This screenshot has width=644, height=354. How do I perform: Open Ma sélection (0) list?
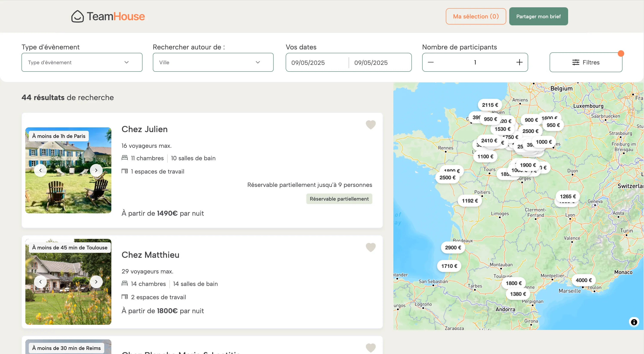coord(476,16)
